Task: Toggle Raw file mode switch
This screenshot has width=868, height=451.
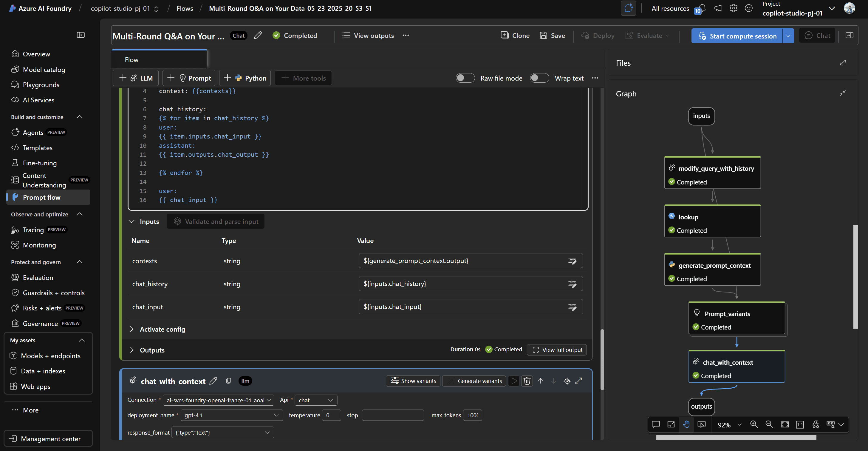Action: tap(465, 78)
